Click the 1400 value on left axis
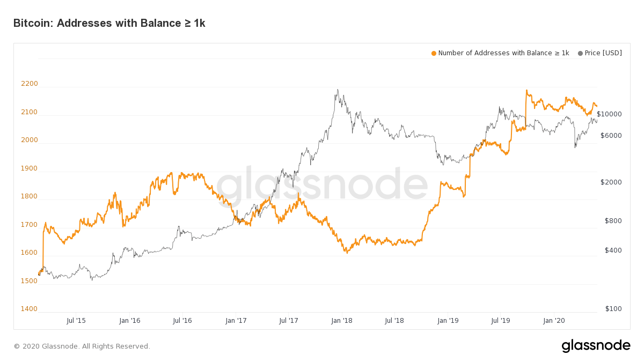The width and height of the screenshot is (644, 362). [x=30, y=309]
